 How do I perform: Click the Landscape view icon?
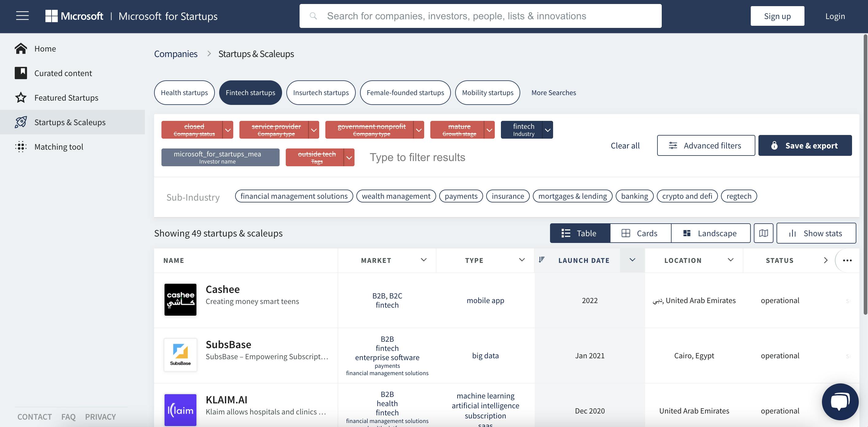[687, 233]
